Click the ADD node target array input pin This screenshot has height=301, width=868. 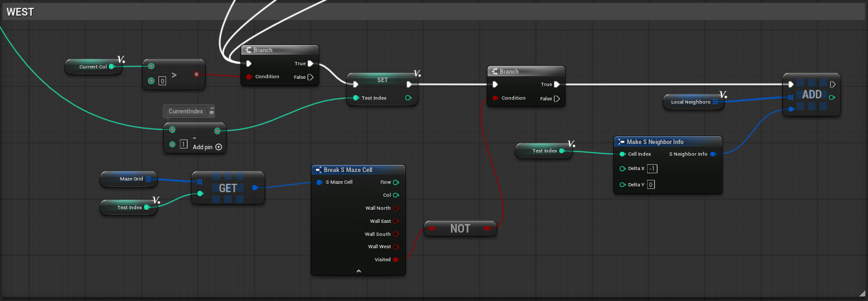(790, 98)
